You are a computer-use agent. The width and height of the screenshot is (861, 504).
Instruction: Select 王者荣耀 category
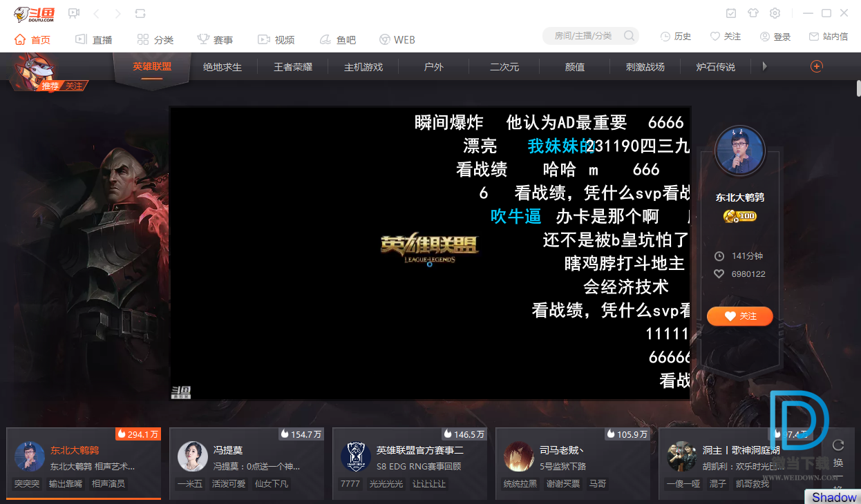click(x=293, y=68)
